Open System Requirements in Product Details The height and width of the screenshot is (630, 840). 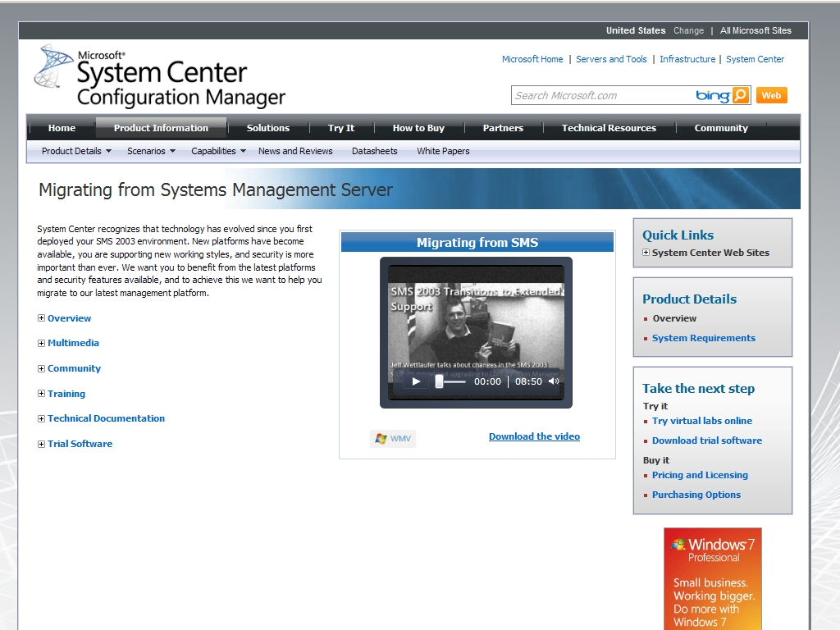coord(703,338)
